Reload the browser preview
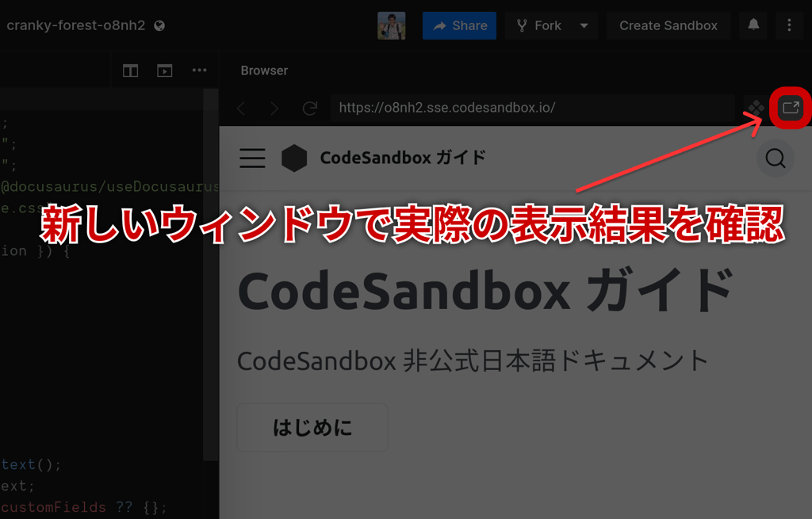Screen dimensions: 812x519 coord(309,109)
